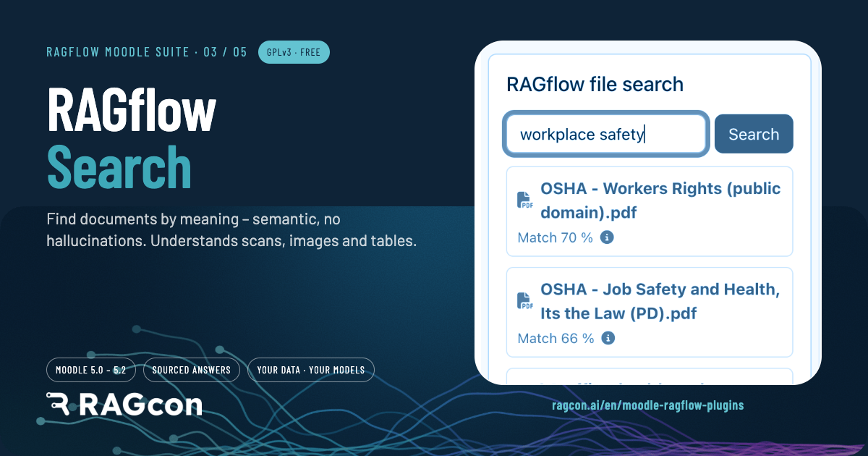Click the MOODLE 5.0 – 5.2 badge

coord(92,370)
